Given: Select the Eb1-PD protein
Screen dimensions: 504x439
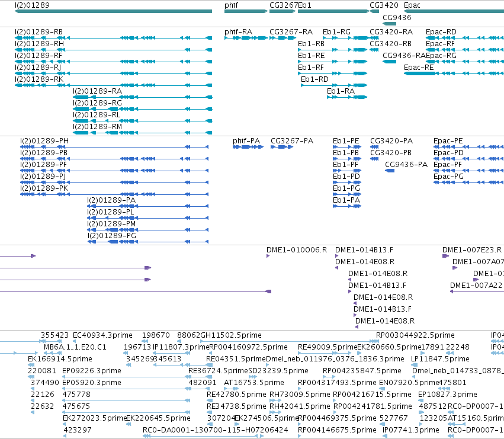Looking at the screenshot, I should 346,177.
